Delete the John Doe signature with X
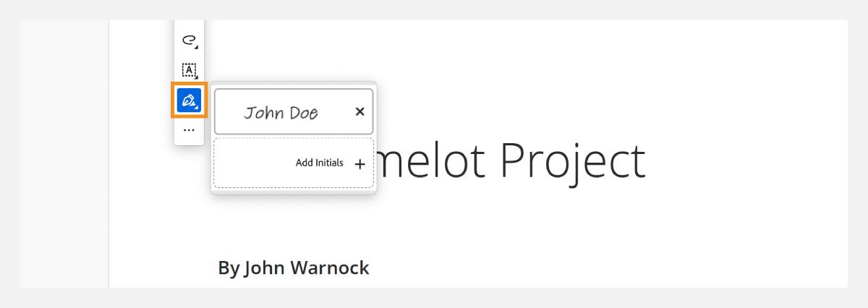Image resolution: width=868 pixels, height=308 pixels. click(359, 111)
